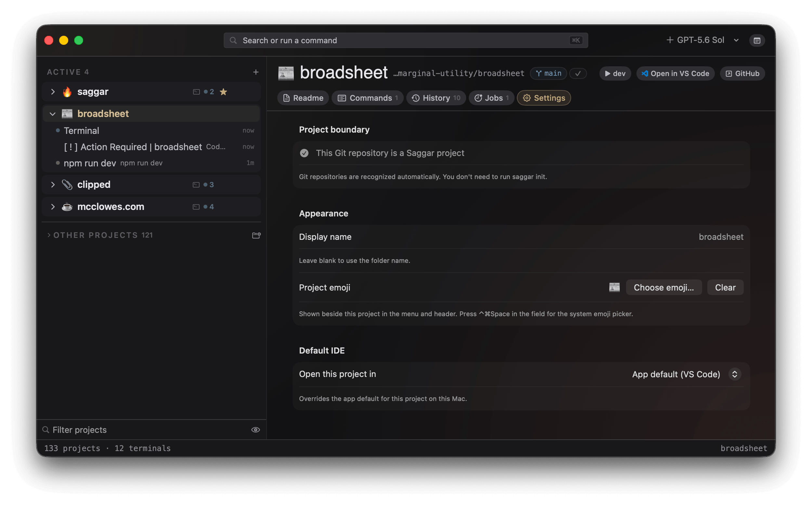Collapse the broadsheet project
Viewport: 812px width, 505px height.
(x=53, y=114)
